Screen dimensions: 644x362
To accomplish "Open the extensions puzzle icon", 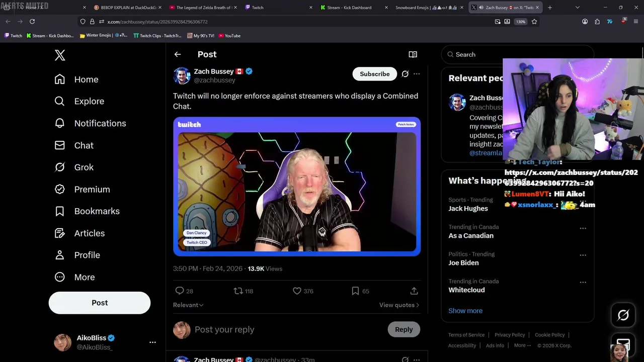I will pyautogui.click(x=597, y=22).
